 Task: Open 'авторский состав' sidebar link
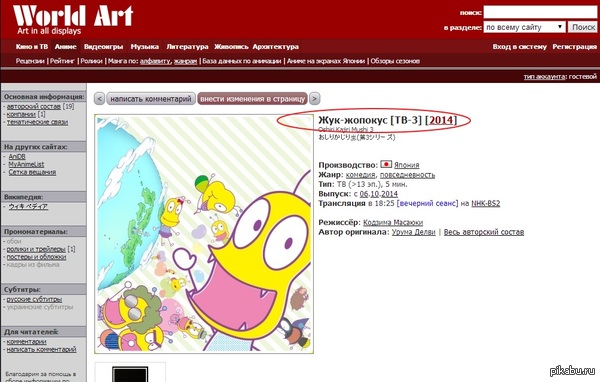[x=34, y=106]
